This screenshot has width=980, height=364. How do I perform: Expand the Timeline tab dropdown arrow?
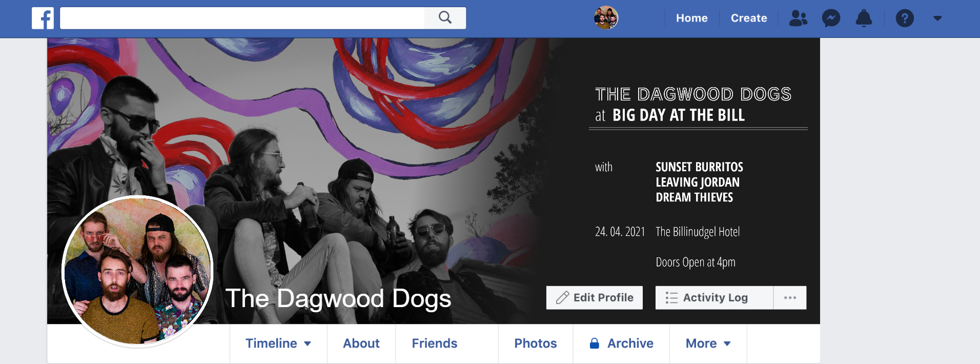click(308, 343)
